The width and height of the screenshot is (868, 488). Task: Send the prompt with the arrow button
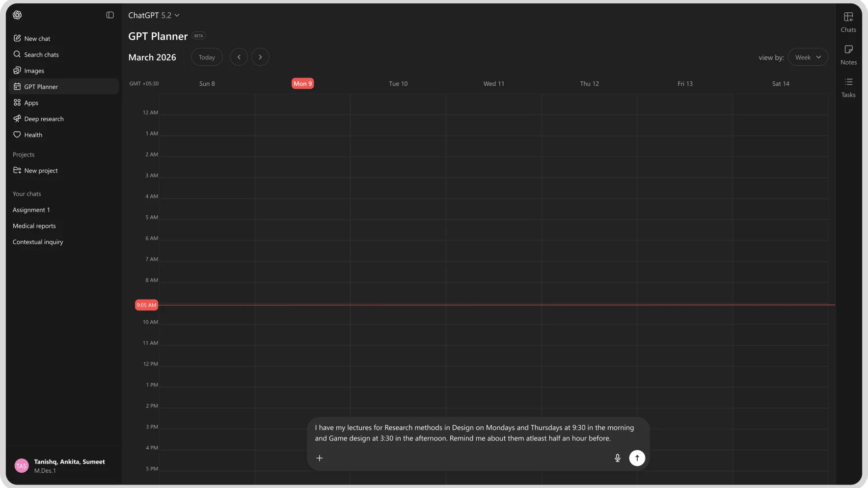click(637, 458)
